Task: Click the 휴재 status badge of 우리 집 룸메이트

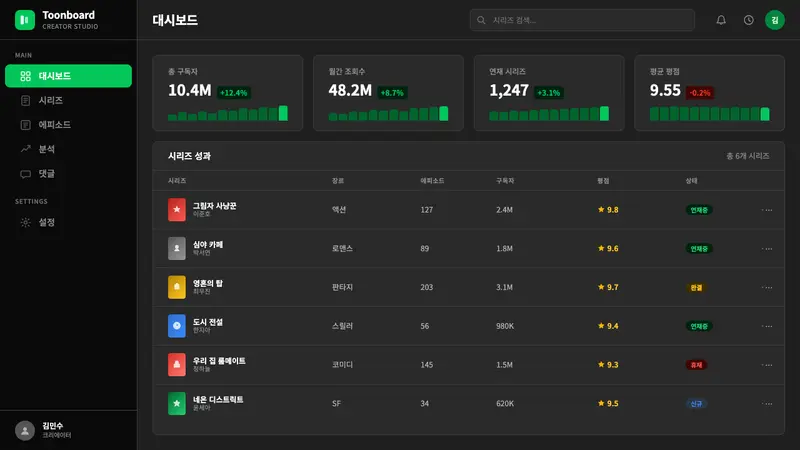Action: (696, 365)
